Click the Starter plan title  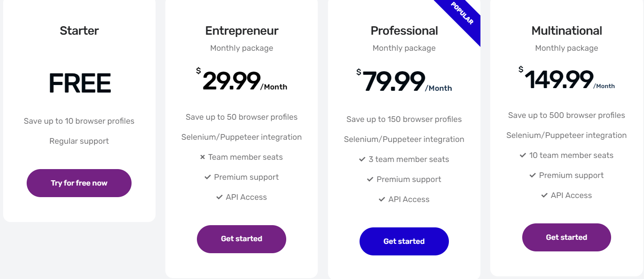click(x=79, y=30)
